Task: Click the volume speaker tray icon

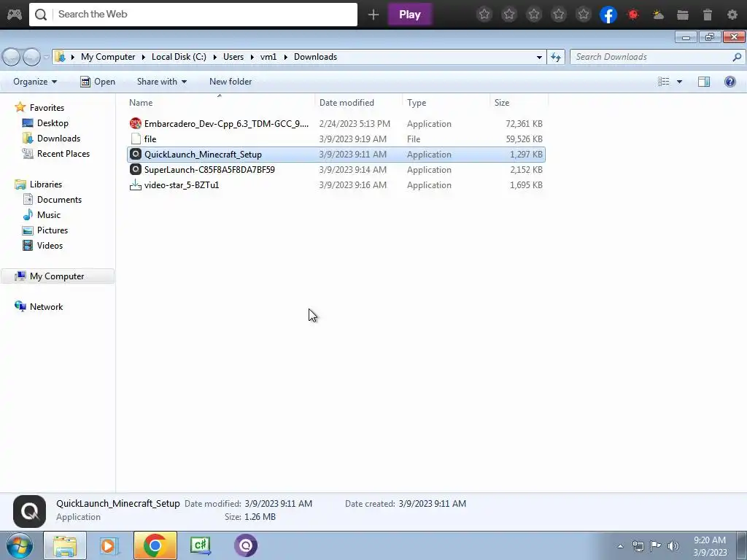Action: [x=673, y=546]
